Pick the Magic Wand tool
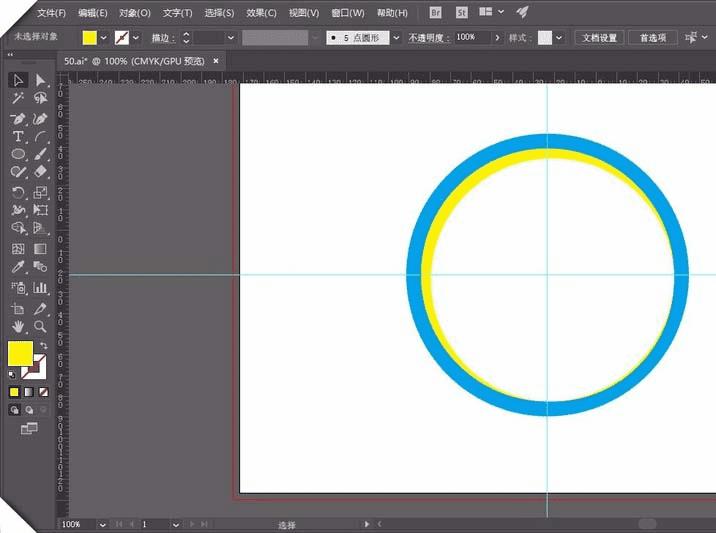716x533 pixels. pos(18,98)
